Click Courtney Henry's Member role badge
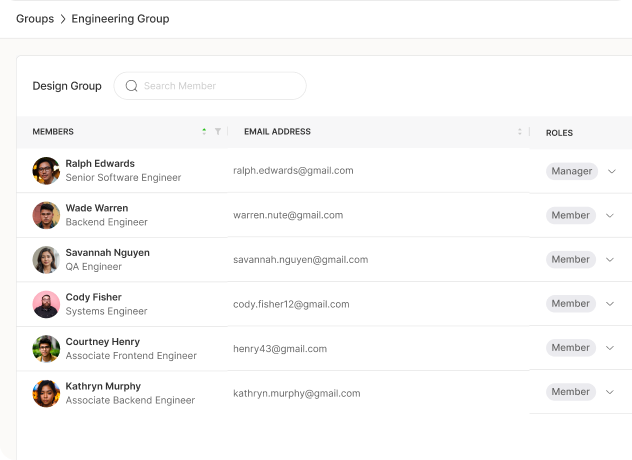This screenshot has height=460, width=632. pos(571,348)
